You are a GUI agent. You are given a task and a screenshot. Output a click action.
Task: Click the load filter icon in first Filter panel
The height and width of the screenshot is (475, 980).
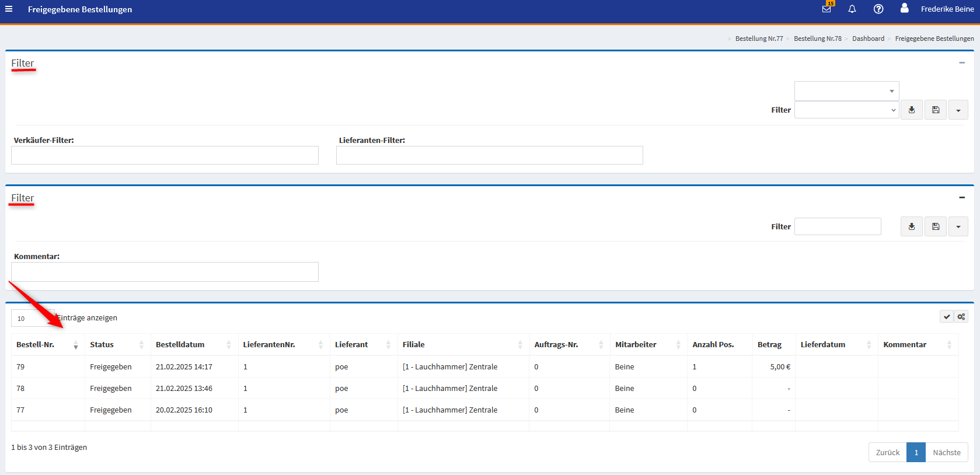(912, 110)
